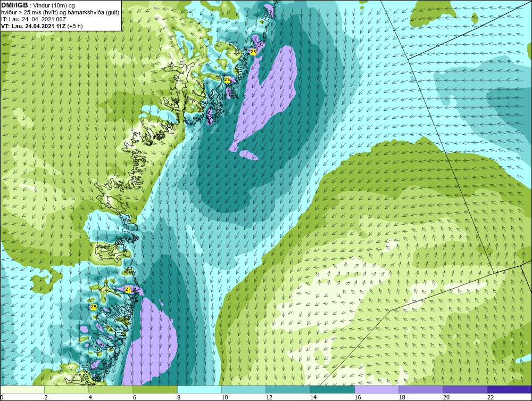The width and height of the screenshot is (532, 401).
Task: Pick the 20–22 m/s purple legend swatch
Action: point(465,389)
